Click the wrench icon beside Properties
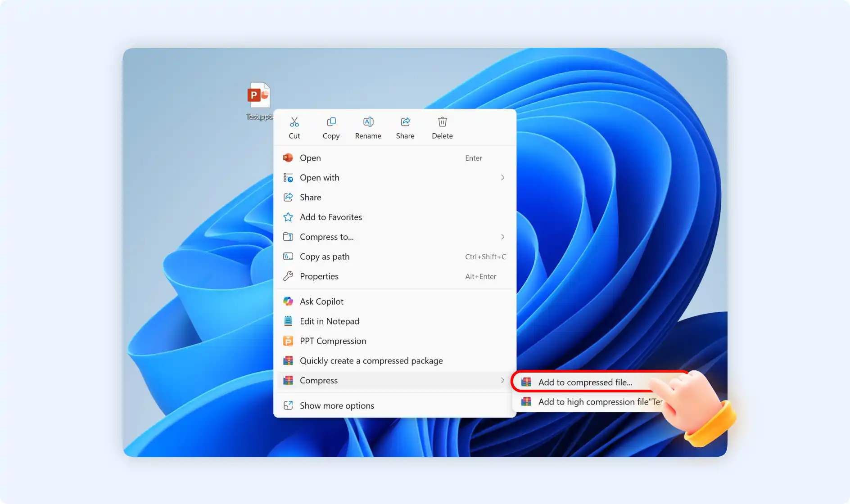 pos(288,276)
